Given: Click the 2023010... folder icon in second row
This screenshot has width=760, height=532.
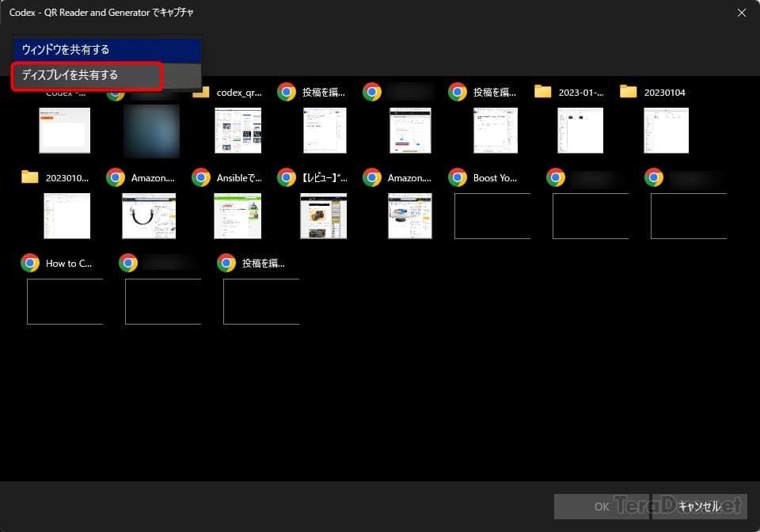Looking at the screenshot, I should [x=30, y=177].
